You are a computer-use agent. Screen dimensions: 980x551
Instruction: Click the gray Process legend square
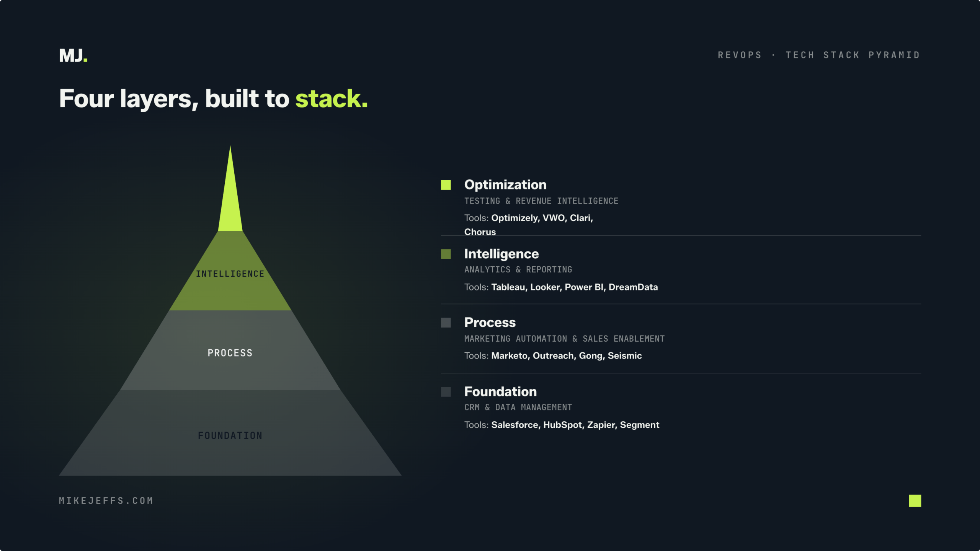tap(446, 323)
